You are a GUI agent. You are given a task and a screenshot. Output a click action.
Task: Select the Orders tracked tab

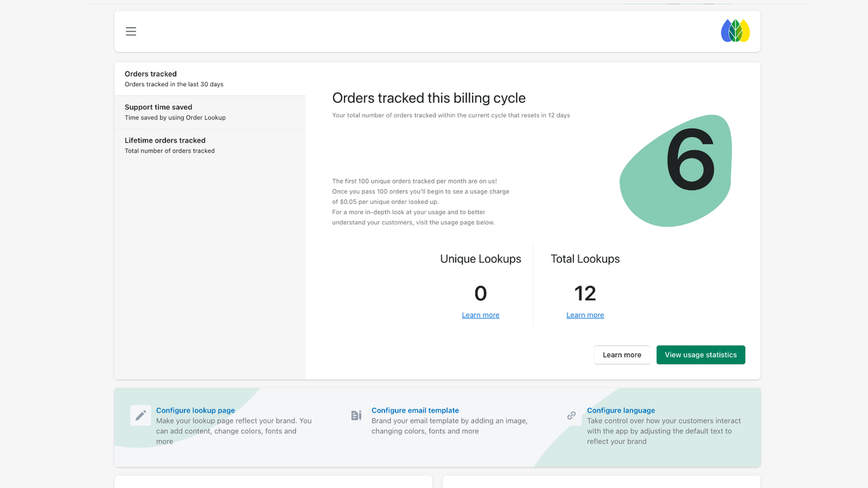[x=210, y=79]
